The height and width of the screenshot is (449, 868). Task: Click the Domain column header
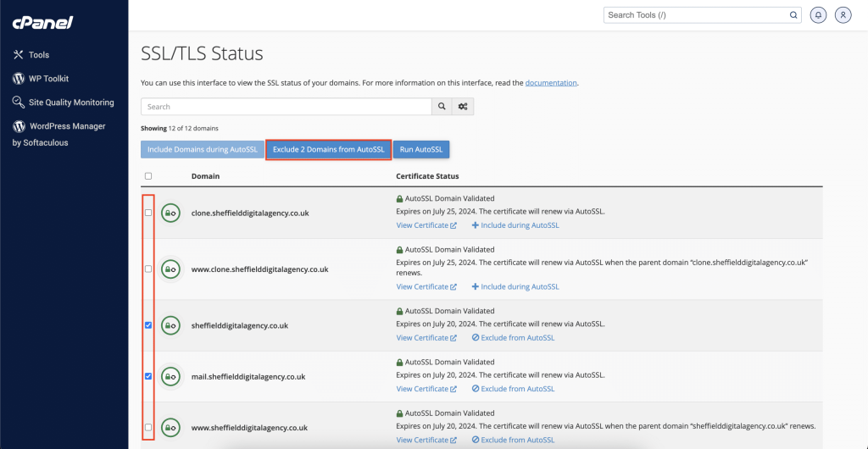click(205, 176)
